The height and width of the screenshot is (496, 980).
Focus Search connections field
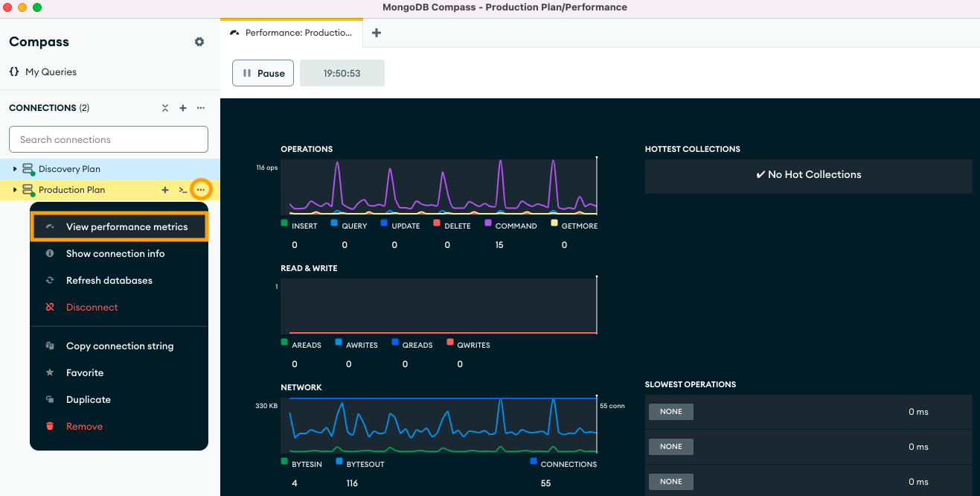(109, 139)
